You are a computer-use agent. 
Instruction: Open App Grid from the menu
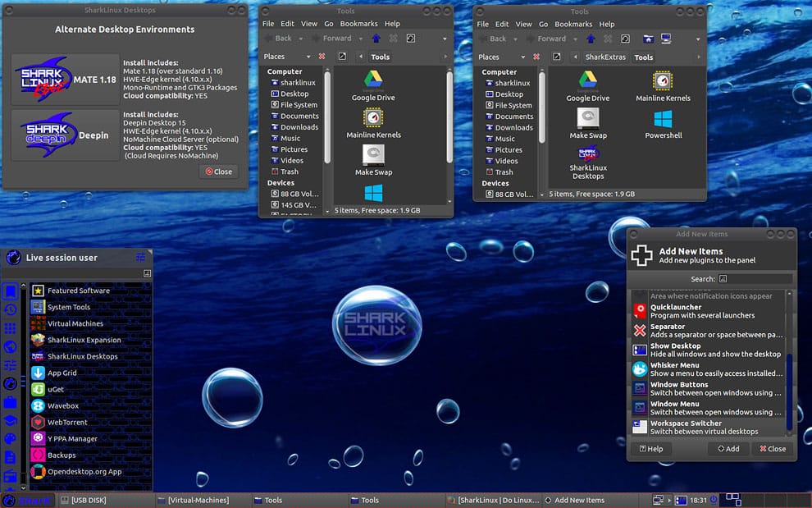(90, 373)
